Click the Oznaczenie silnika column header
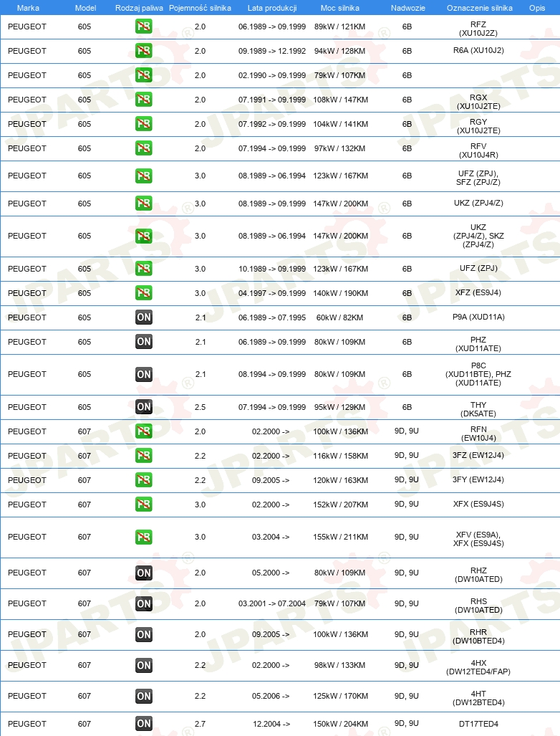The image size is (560, 736). tap(480, 8)
